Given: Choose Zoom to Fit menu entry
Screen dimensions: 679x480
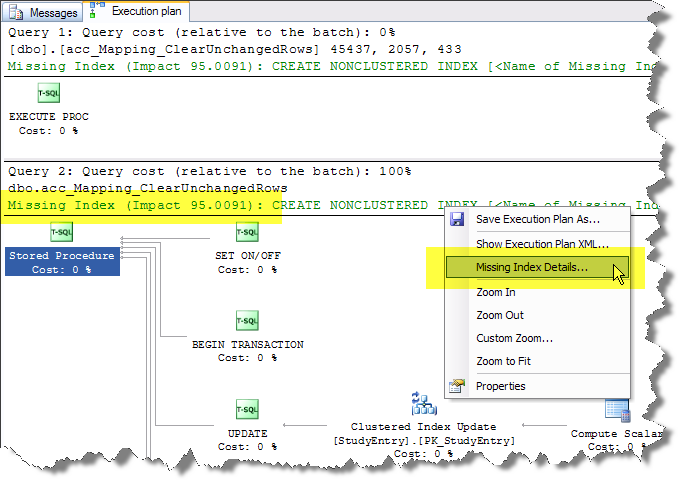Looking at the screenshot, I should click(x=502, y=361).
